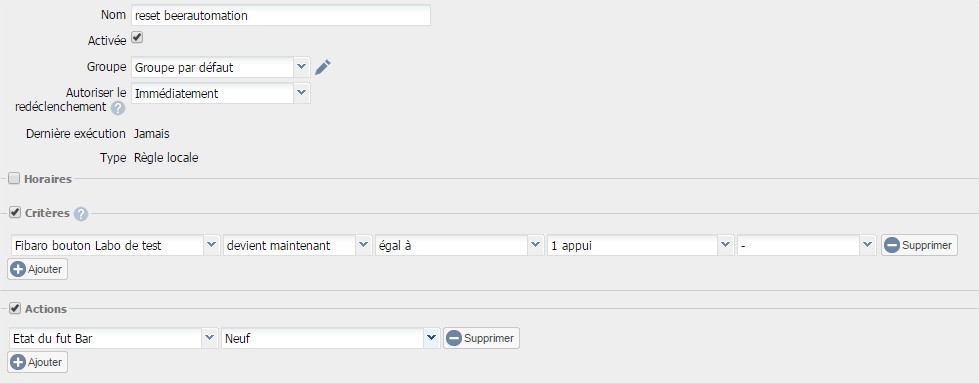Open Fibaro bouton Labo de test dropdown
Screen dimensions: 979x384
tap(115, 245)
